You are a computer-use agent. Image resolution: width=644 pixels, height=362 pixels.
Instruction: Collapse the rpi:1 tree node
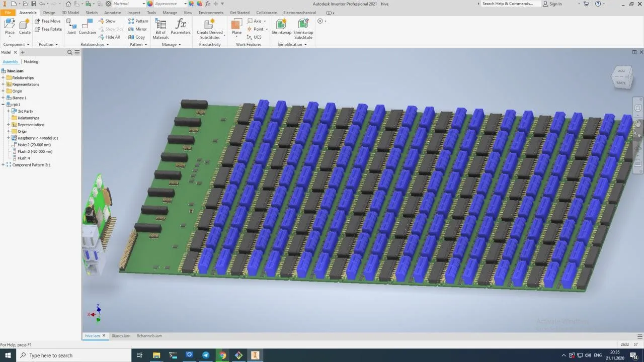tap(3, 105)
